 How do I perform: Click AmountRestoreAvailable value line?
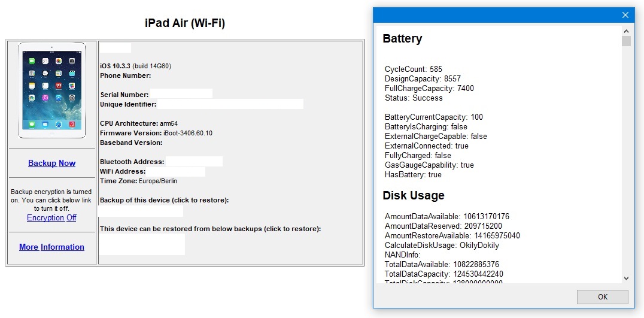tap(452, 236)
